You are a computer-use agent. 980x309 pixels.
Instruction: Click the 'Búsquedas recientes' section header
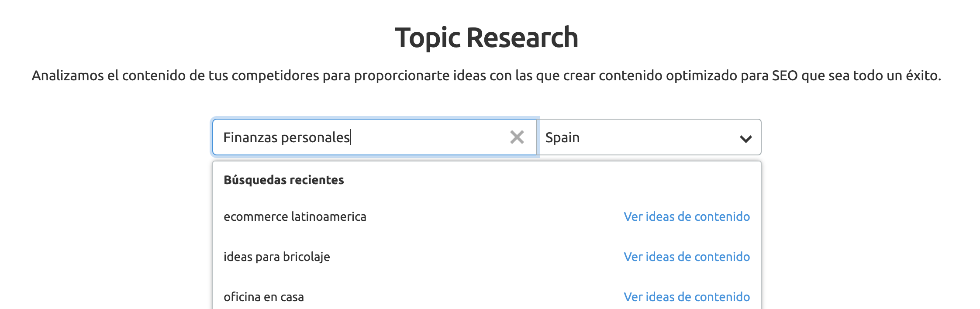[283, 180]
